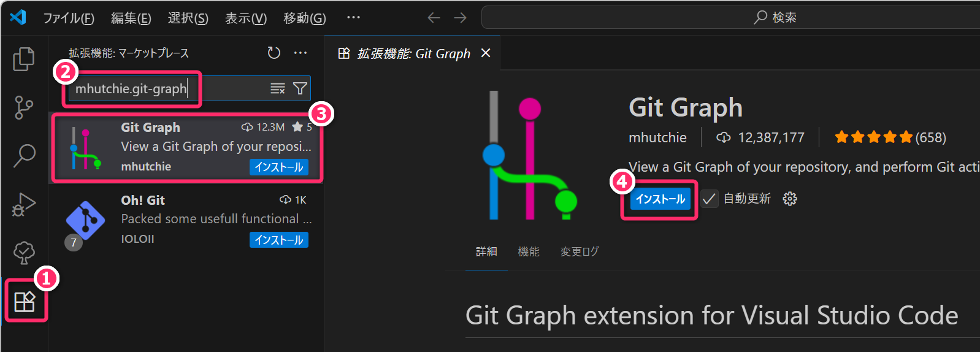The image size is (980, 352).
Task: Close the Git Graph extension tab
Action: click(486, 53)
